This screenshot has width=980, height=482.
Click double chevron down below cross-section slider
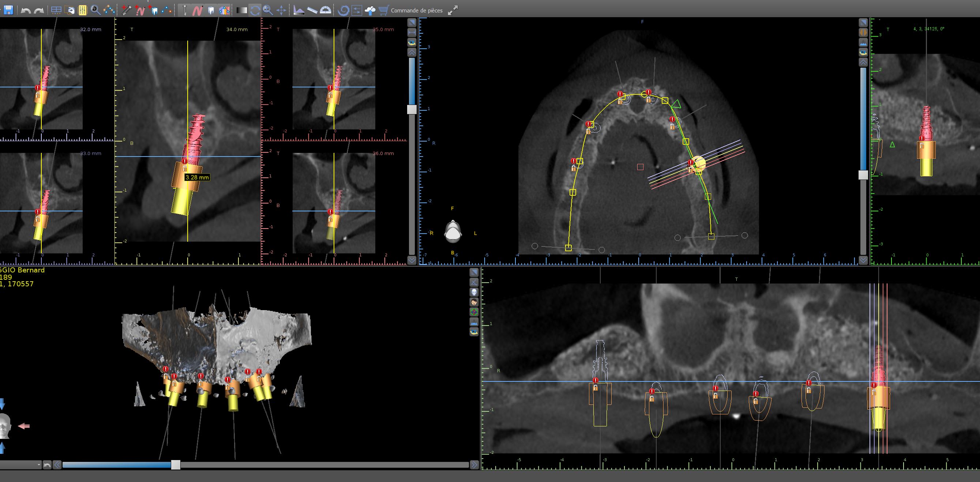(x=412, y=261)
